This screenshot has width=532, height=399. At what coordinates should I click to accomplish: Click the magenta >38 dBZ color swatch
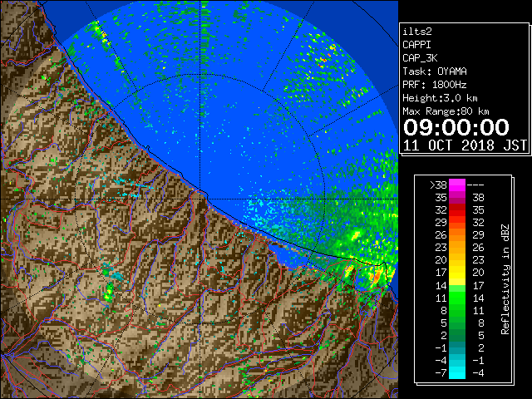tap(457, 185)
